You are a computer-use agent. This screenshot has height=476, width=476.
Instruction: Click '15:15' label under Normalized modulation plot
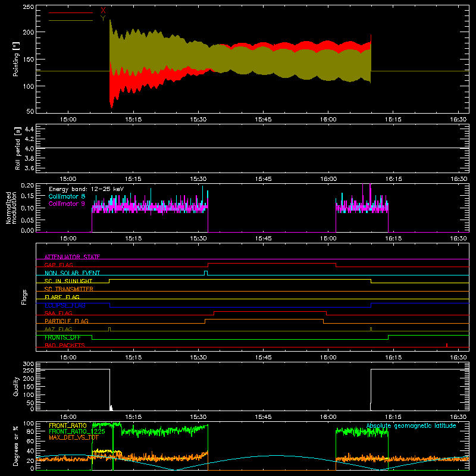pyautogui.click(x=133, y=239)
